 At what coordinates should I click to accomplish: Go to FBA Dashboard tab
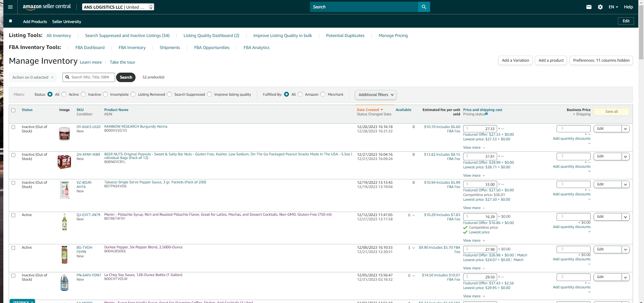[90, 48]
